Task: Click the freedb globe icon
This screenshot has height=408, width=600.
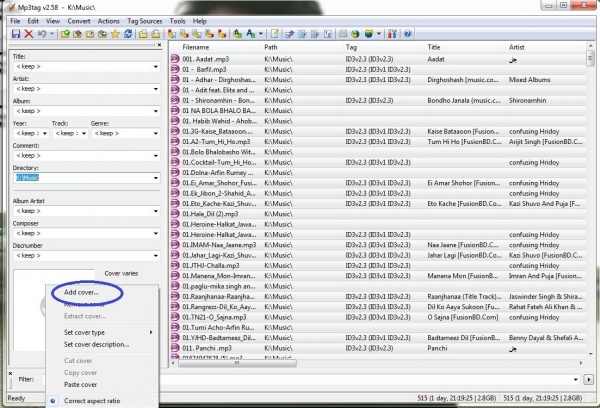Action: (x=355, y=34)
